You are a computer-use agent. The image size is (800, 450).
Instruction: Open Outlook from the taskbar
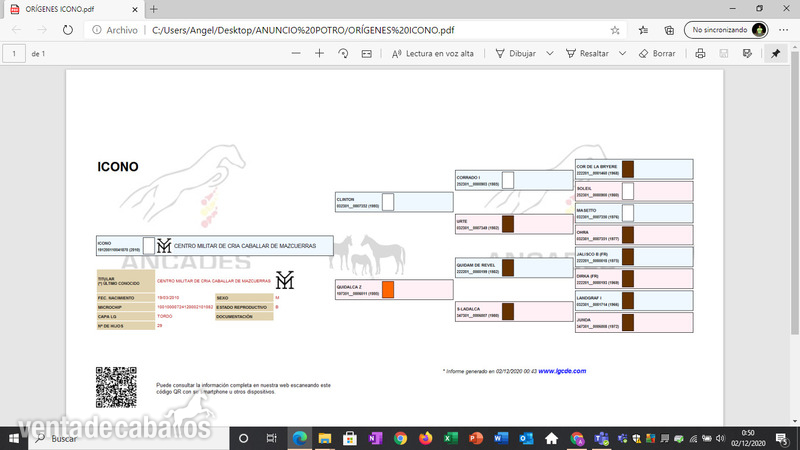point(526,438)
